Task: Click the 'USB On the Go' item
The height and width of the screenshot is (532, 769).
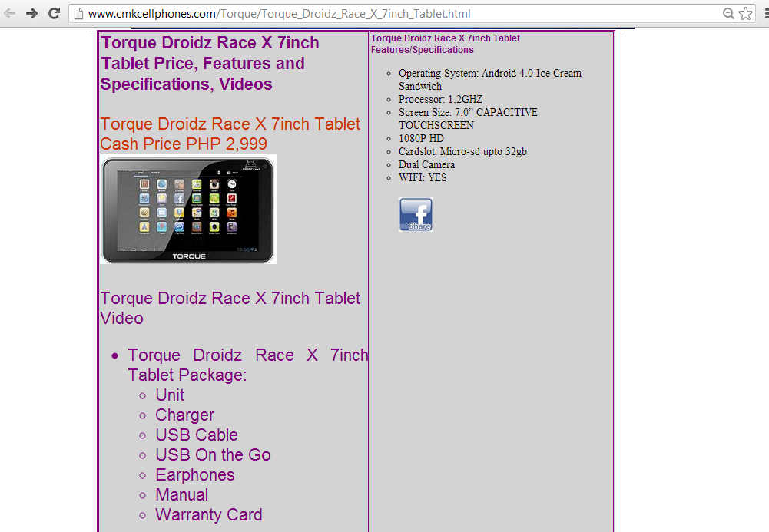Action: point(213,455)
